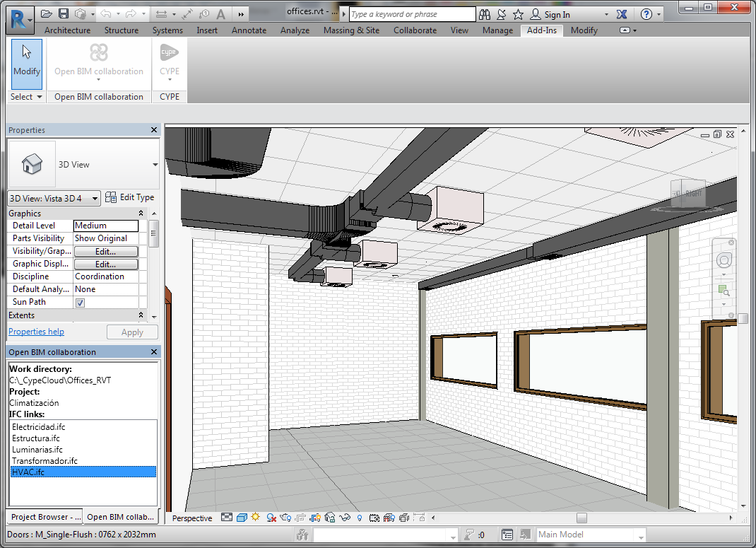Click Edit button for Visibility/Graphics
756x548 pixels.
coord(106,252)
